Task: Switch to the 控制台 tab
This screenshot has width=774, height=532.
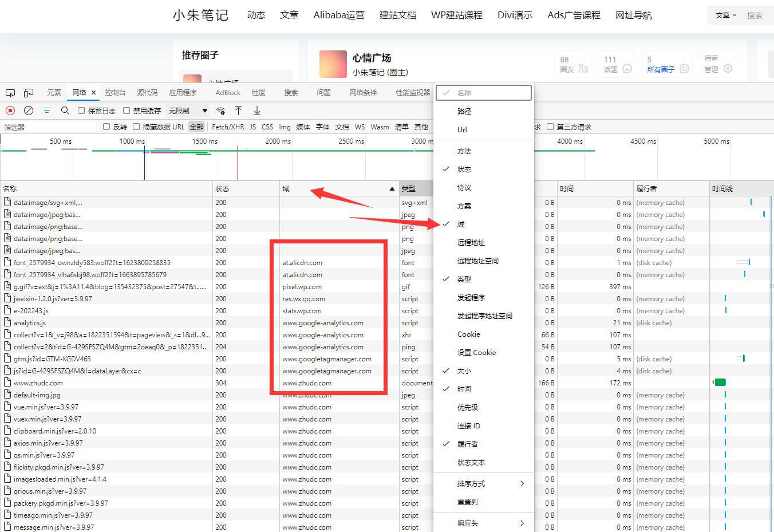Action: [115, 93]
